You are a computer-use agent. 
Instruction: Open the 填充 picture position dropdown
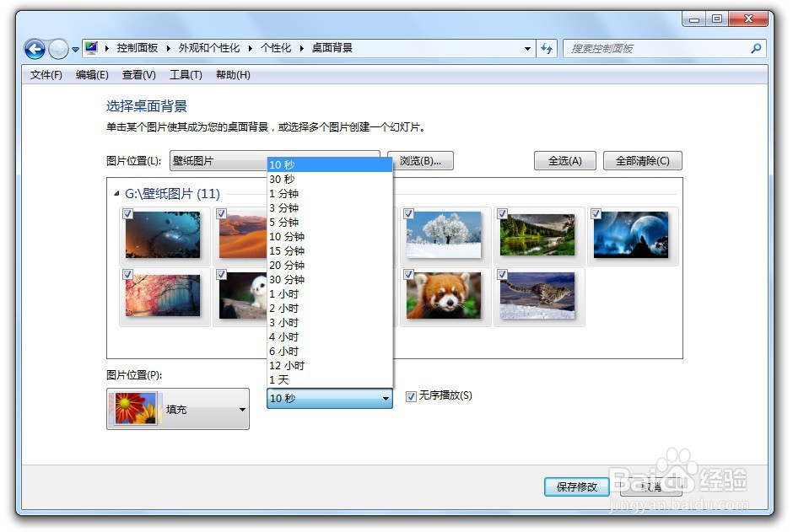[x=178, y=409]
